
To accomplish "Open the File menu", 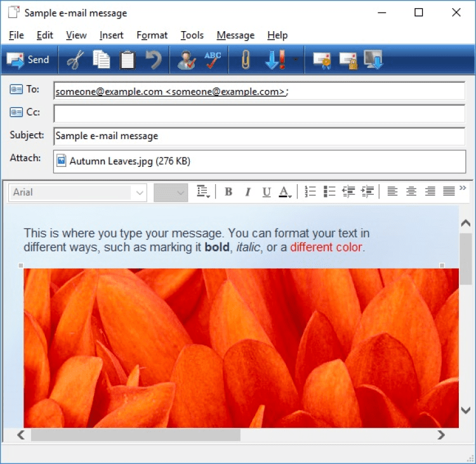I will click(x=17, y=35).
